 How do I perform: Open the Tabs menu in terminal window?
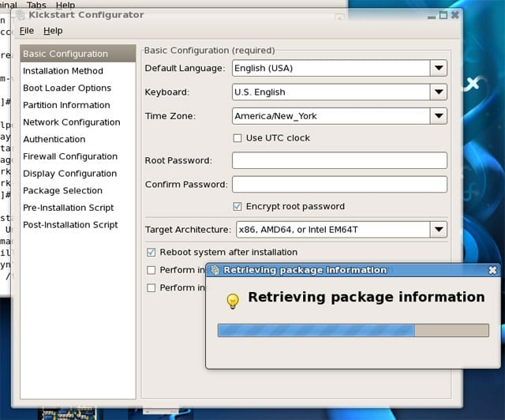(36, 5)
